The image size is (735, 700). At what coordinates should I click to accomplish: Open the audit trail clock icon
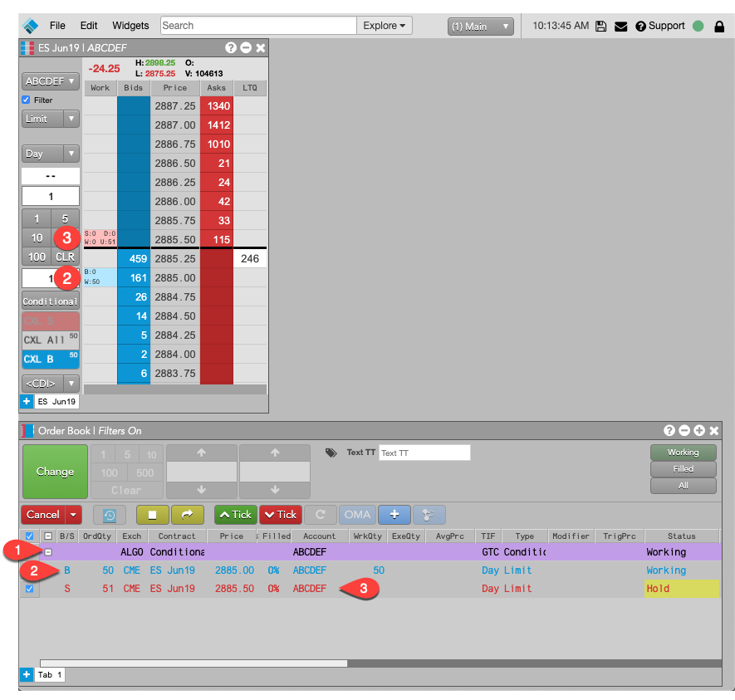click(110, 515)
